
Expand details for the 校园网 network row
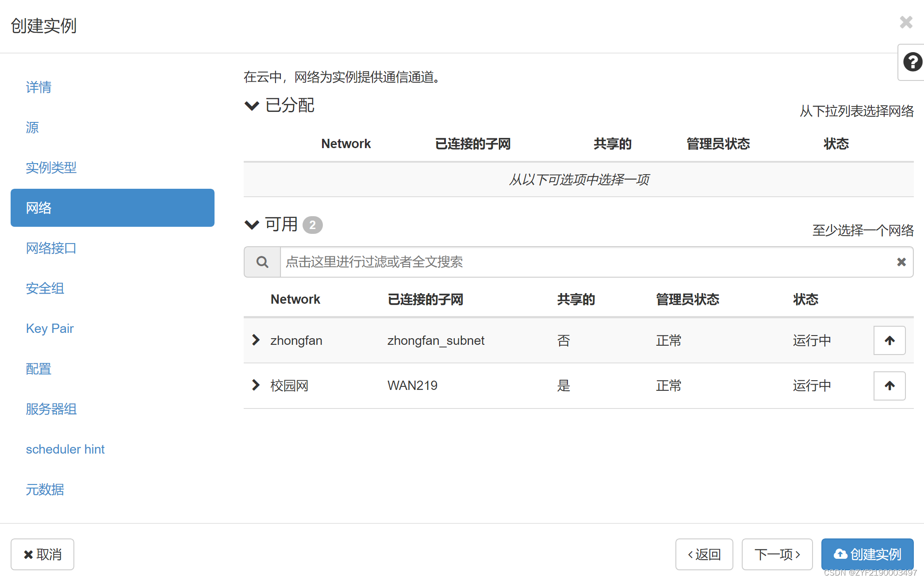tap(255, 385)
